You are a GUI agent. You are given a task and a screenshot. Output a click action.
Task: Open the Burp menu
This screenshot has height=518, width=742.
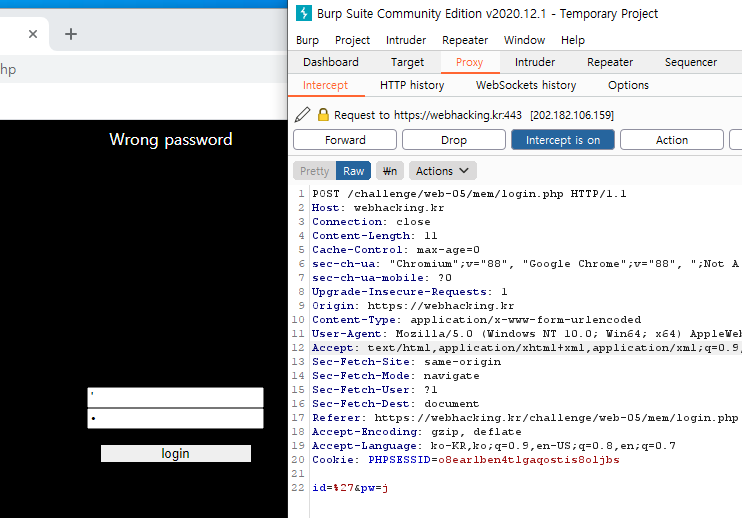coord(308,40)
